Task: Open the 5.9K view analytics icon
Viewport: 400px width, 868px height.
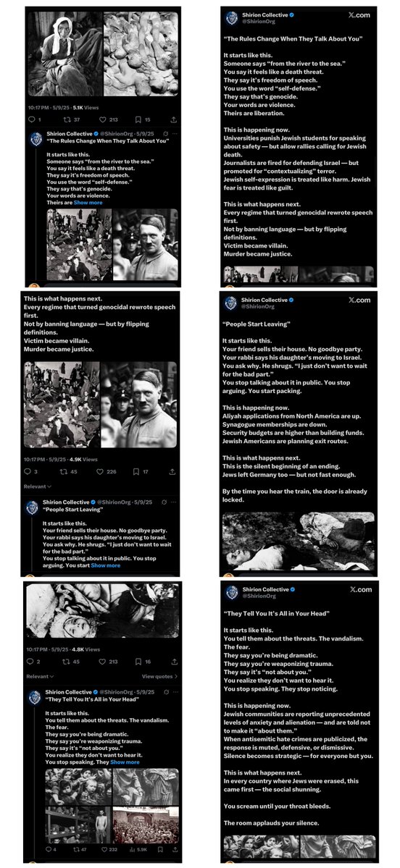Action: coord(133,849)
